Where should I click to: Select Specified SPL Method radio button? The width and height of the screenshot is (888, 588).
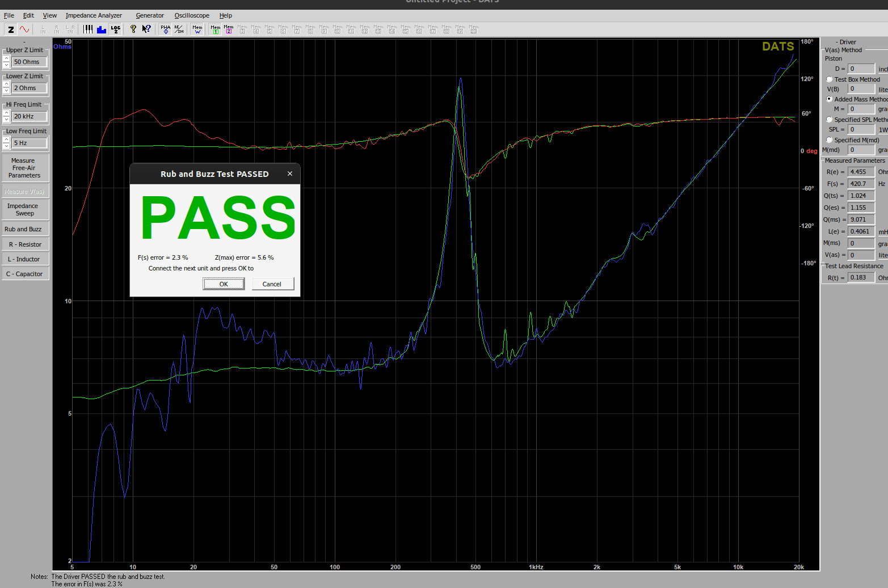[x=830, y=120]
